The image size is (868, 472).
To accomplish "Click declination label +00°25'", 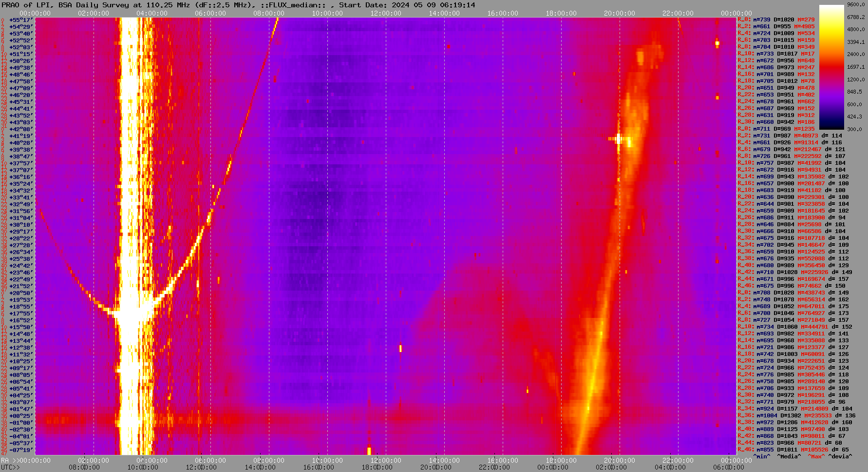I will (x=21, y=416).
